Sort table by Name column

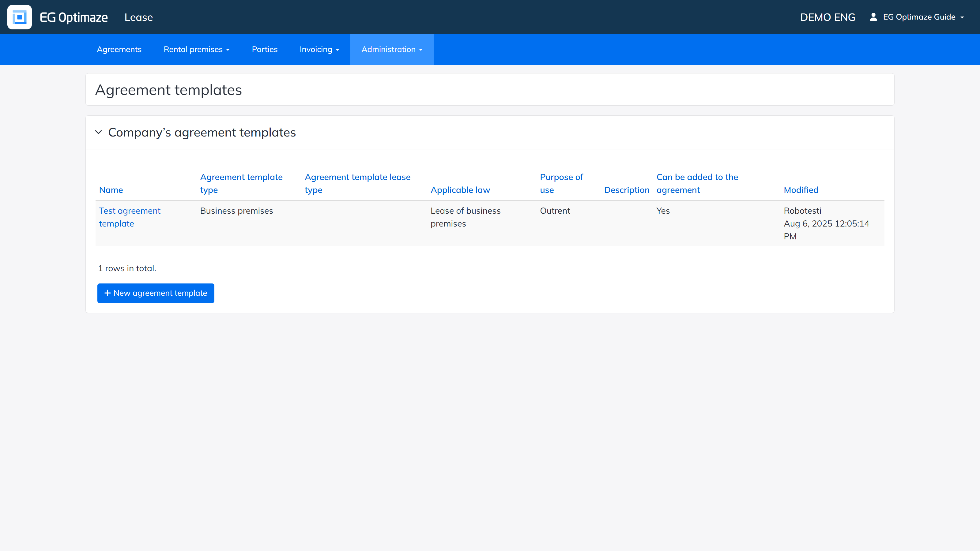coord(111,190)
